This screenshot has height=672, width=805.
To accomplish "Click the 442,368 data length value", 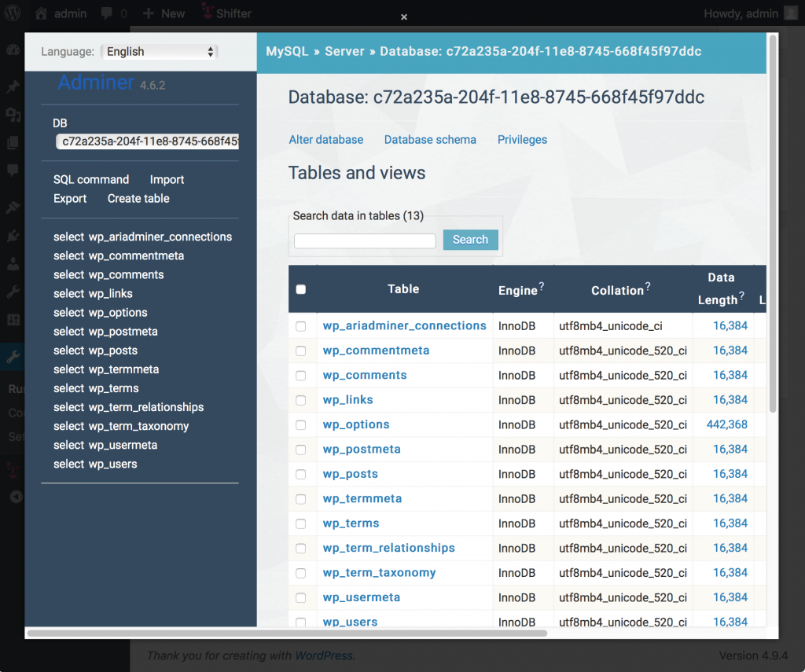I will pos(727,424).
